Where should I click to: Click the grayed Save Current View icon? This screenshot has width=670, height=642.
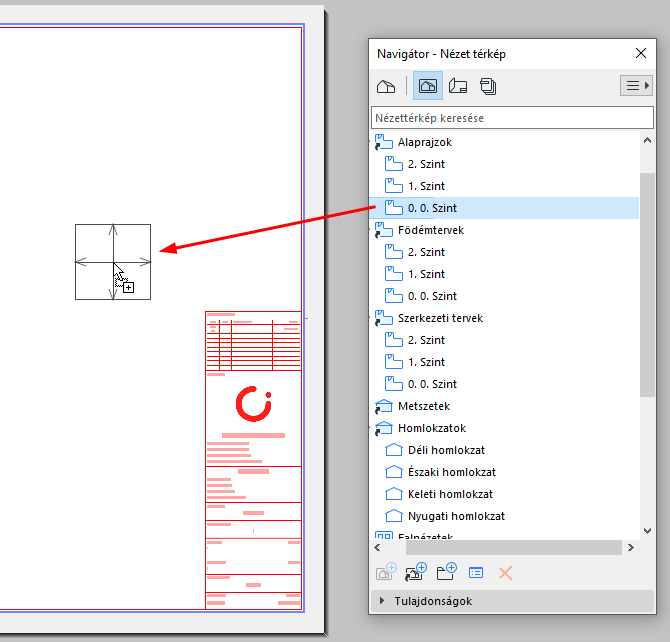click(x=386, y=572)
